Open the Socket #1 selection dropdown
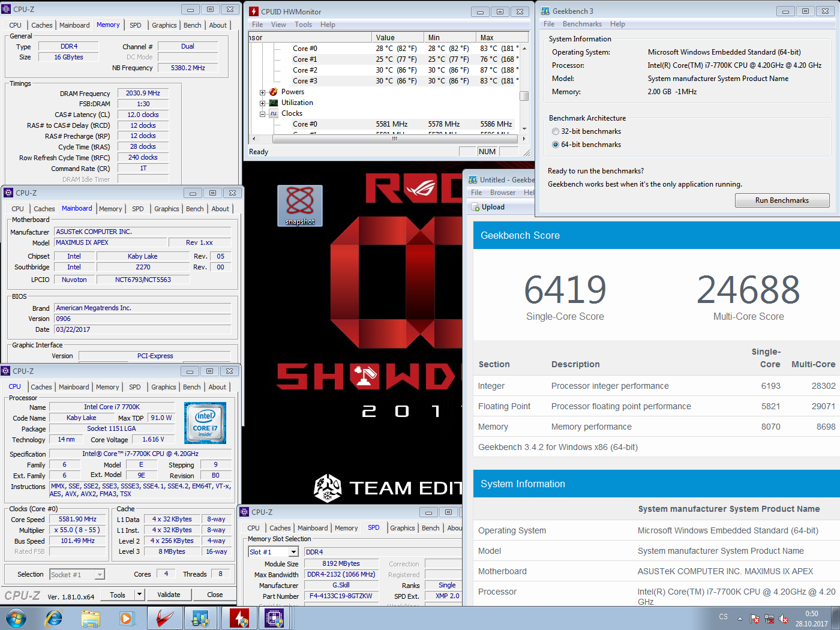Image resolution: width=840 pixels, height=630 pixels. coord(100,575)
